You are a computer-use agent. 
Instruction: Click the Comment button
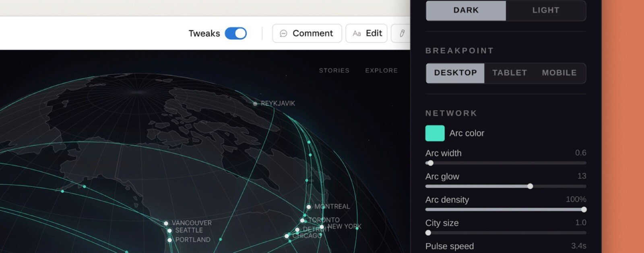(x=307, y=33)
